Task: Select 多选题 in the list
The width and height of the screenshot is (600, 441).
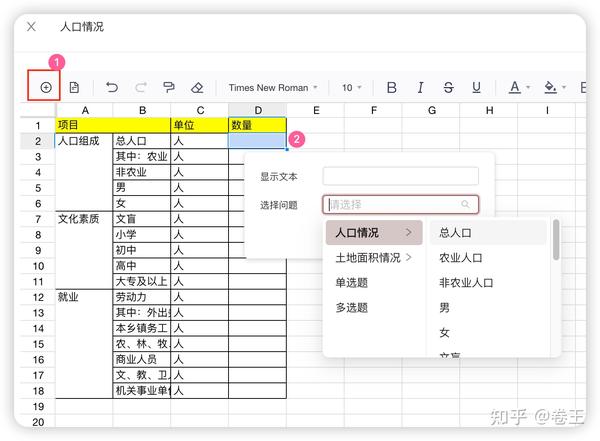Action: (352, 308)
